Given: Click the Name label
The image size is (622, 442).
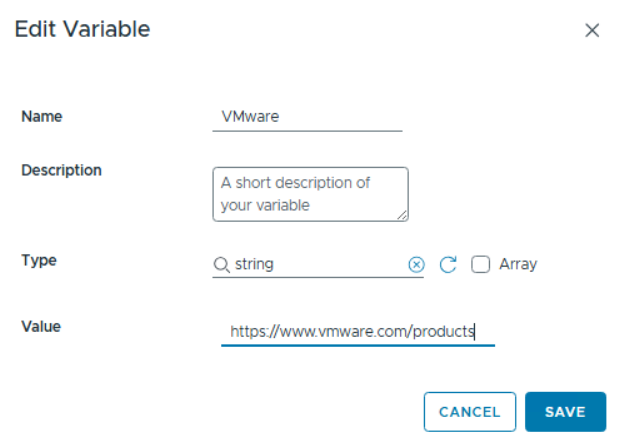Looking at the screenshot, I should pyautogui.click(x=42, y=116).
